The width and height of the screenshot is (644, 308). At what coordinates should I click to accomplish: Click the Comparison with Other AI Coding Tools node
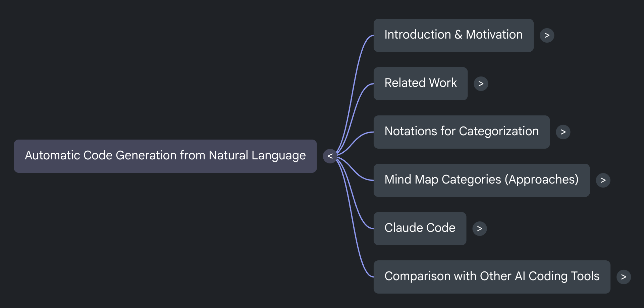point(492,277)
